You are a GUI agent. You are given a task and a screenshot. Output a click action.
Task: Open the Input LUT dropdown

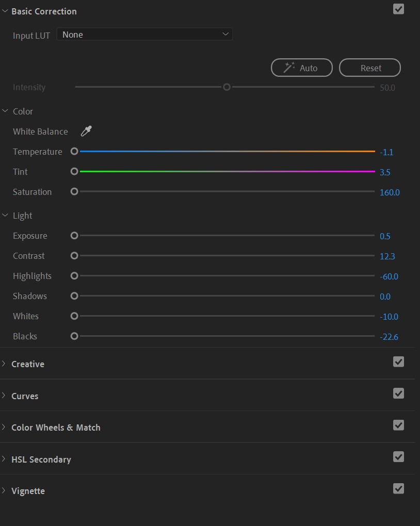144,34
